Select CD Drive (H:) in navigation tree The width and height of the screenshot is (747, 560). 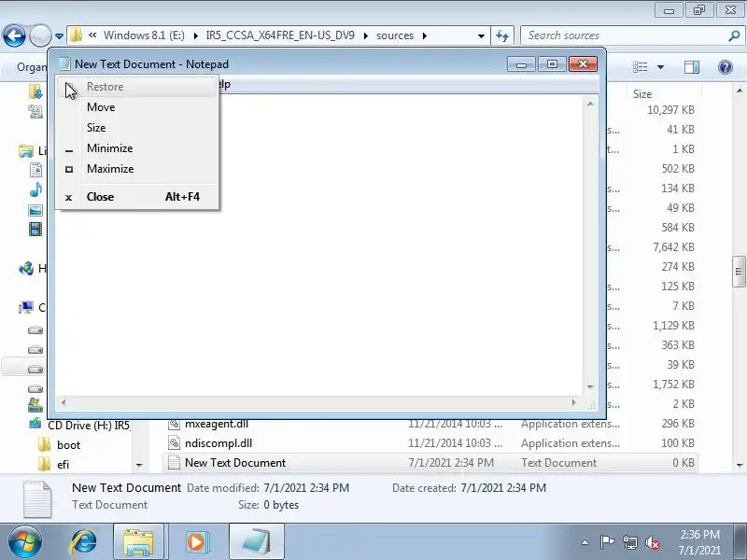click(89, 425)
